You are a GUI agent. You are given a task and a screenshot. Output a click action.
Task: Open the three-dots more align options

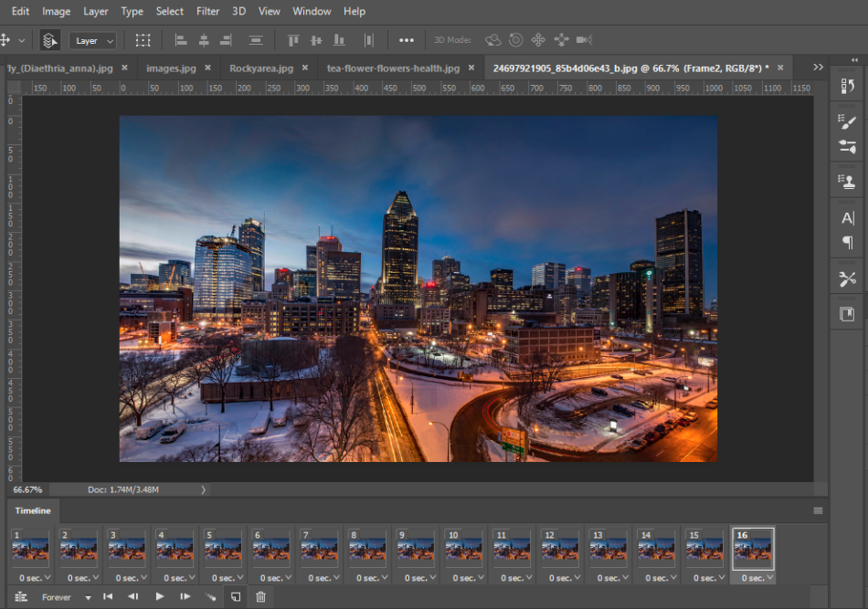407,40
